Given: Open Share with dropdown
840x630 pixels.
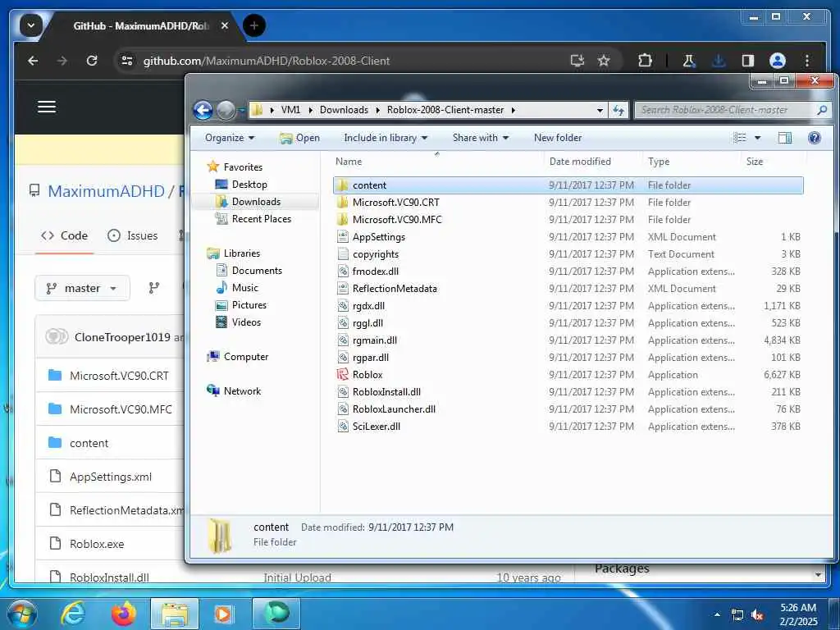Looking at the screenshot, I should (x=481, y=138).
